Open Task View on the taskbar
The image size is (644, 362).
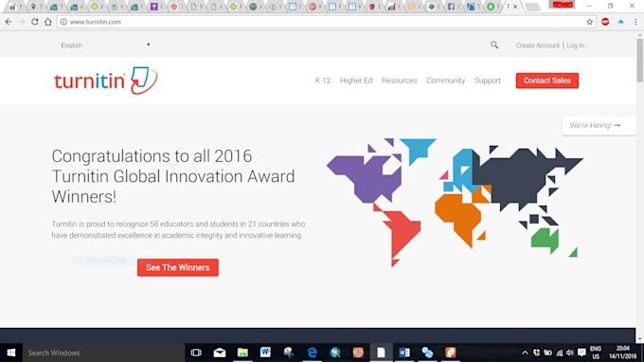pyautogui.click(x=196, y=353)
